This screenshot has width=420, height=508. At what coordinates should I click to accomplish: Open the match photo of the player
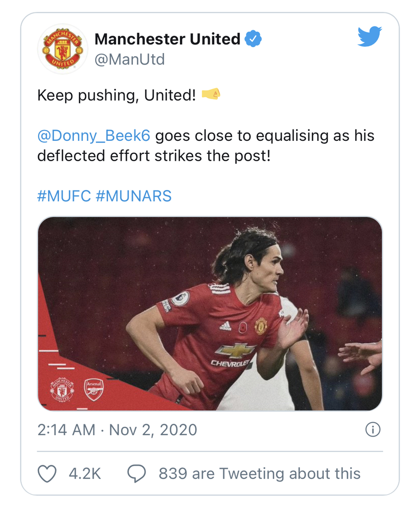coord(210,314)
